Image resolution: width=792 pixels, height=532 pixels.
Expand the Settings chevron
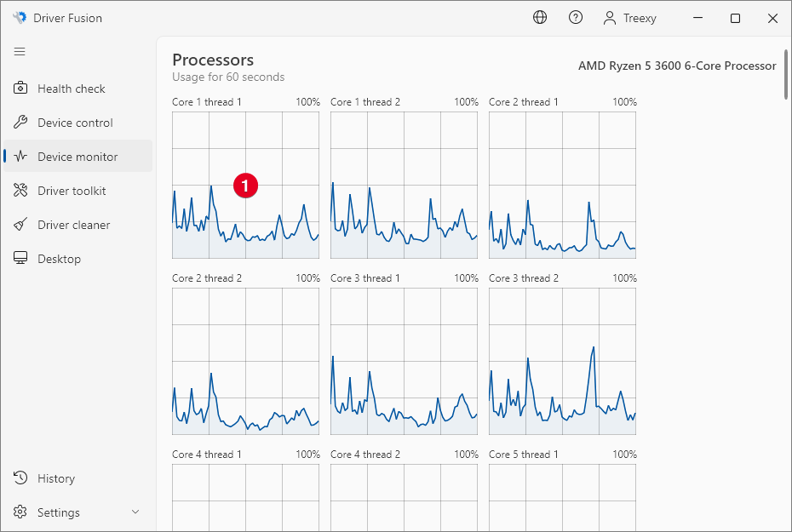(135, 512)
